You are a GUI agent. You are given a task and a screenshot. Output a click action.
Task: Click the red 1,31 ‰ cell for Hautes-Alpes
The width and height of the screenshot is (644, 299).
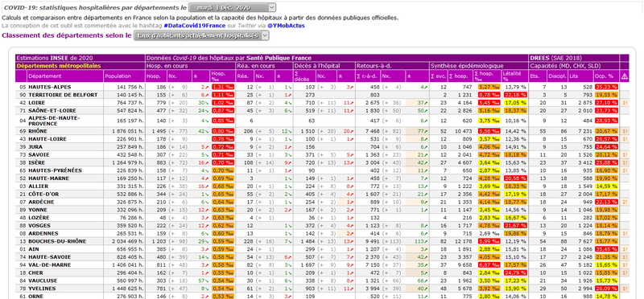pyautogui.click(x=223, y=87)
